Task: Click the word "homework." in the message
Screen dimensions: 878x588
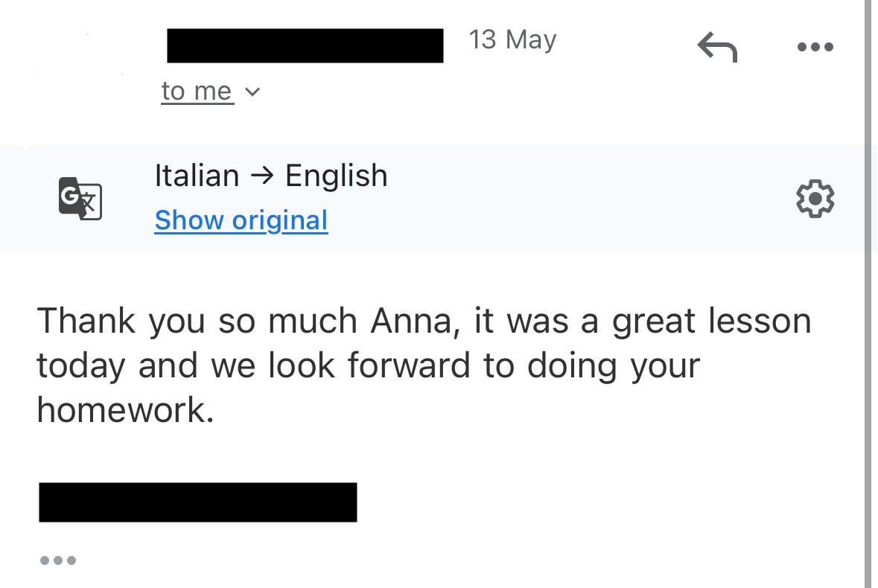Action: tap(125, 410)
